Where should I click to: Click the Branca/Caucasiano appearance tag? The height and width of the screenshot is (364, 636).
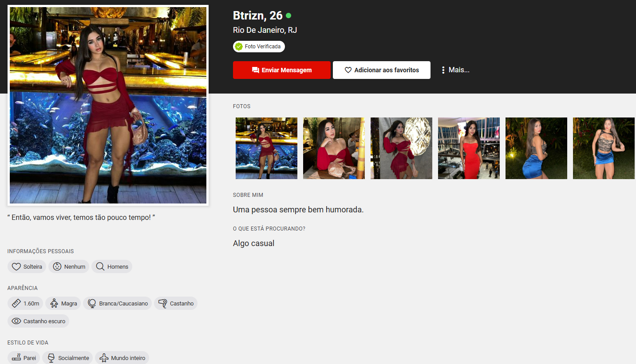[118, 303]
